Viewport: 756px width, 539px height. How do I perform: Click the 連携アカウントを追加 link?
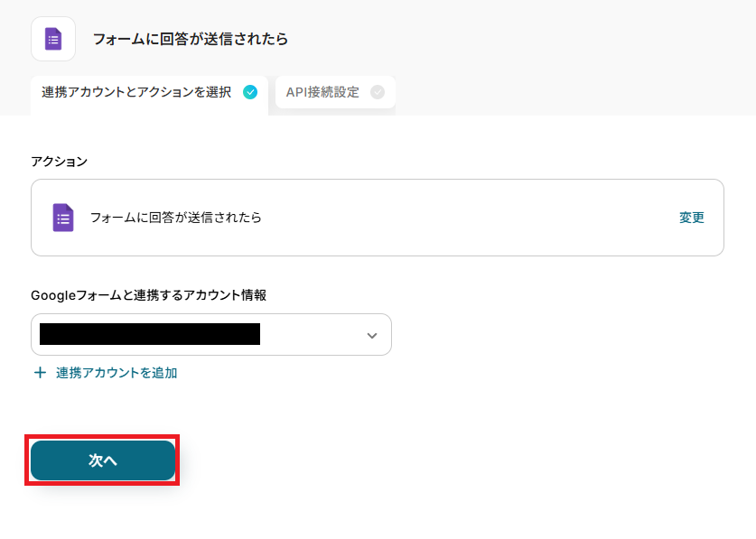pyautogui.click(x=117, y=373)
